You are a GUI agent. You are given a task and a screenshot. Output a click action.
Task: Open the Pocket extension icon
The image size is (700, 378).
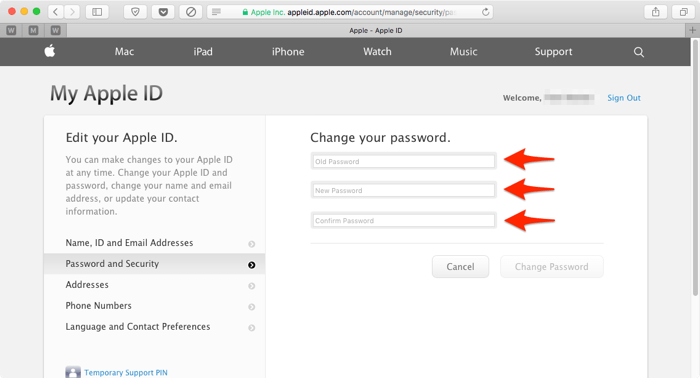[163, 12]
